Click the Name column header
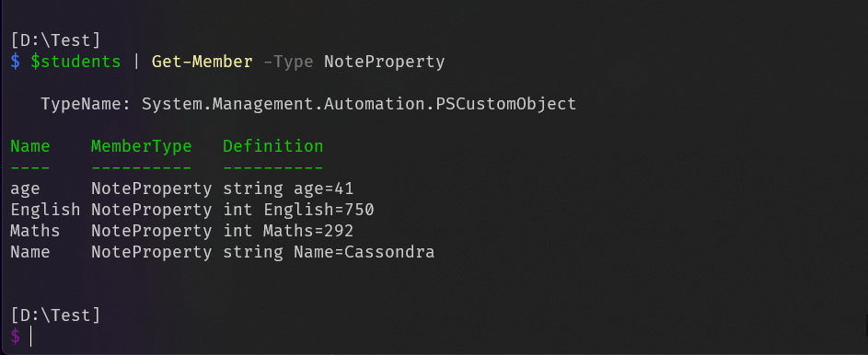 click(29, 146)
